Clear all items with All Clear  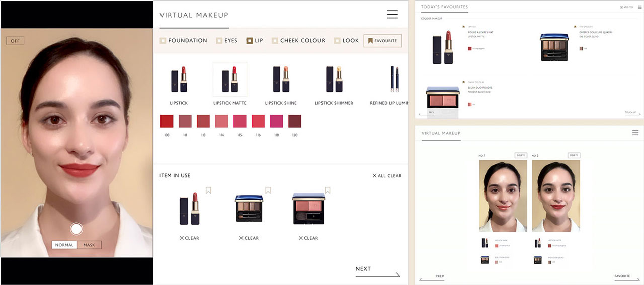[x=387, y=176]
